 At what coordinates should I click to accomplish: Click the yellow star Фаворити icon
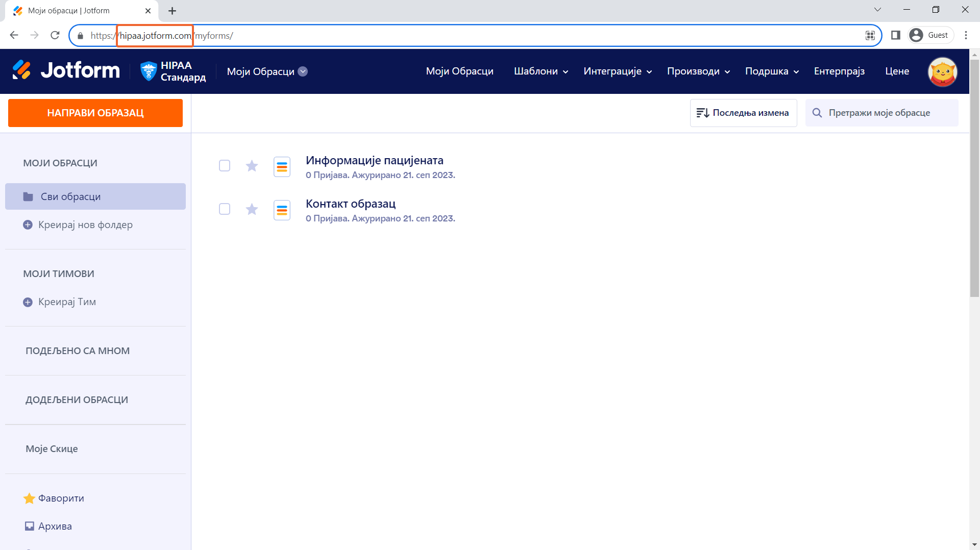29,498
